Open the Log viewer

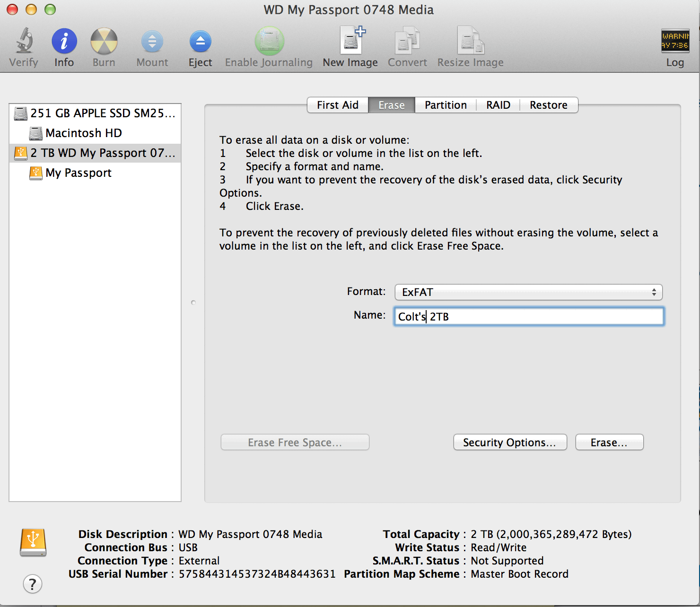674,45
